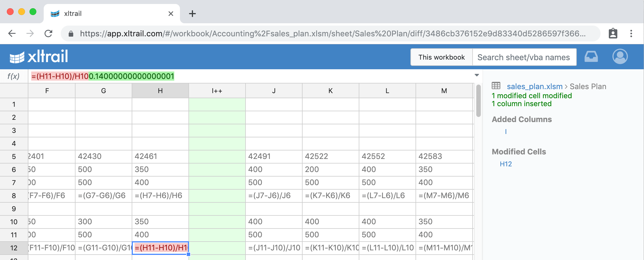Open the inbox tray icon
Image resolution: width=644 pixels, height=260 pixels.
pos(591,57)
